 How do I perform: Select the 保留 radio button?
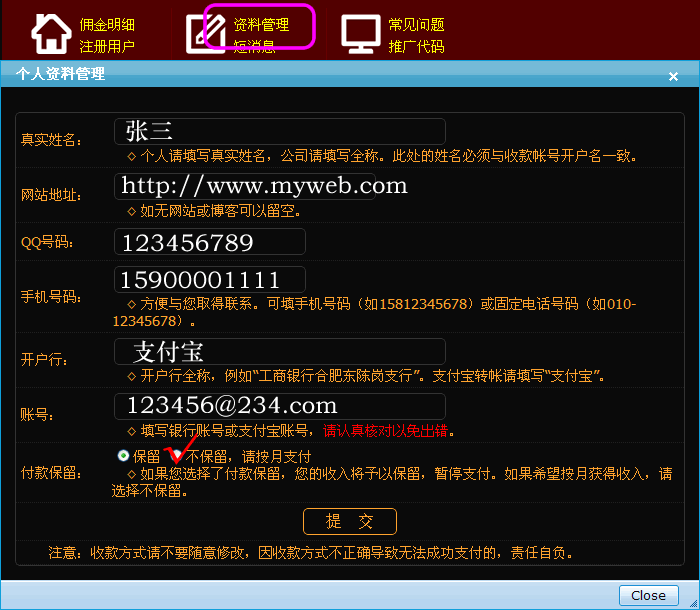pyautogui.click(x=123, y=455)
